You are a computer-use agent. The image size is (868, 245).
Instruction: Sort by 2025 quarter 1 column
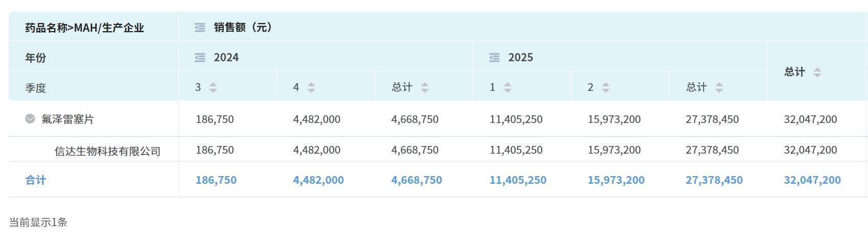508,87
